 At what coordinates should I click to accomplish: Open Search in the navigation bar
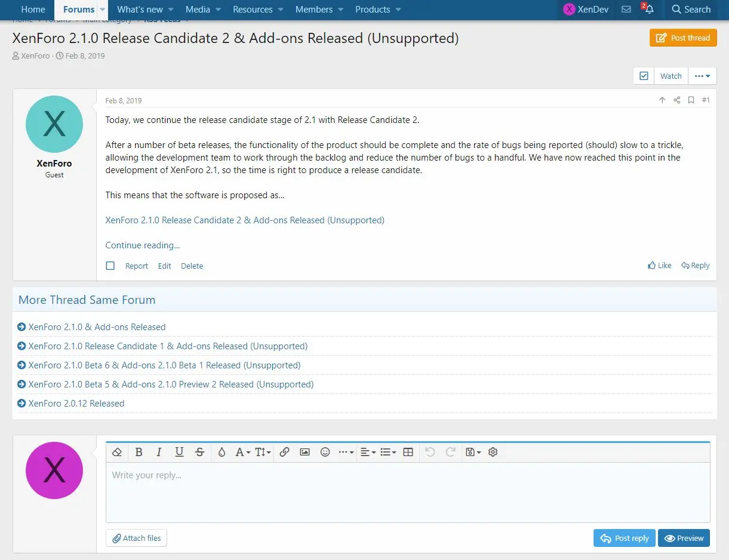[x=691, y=10]
